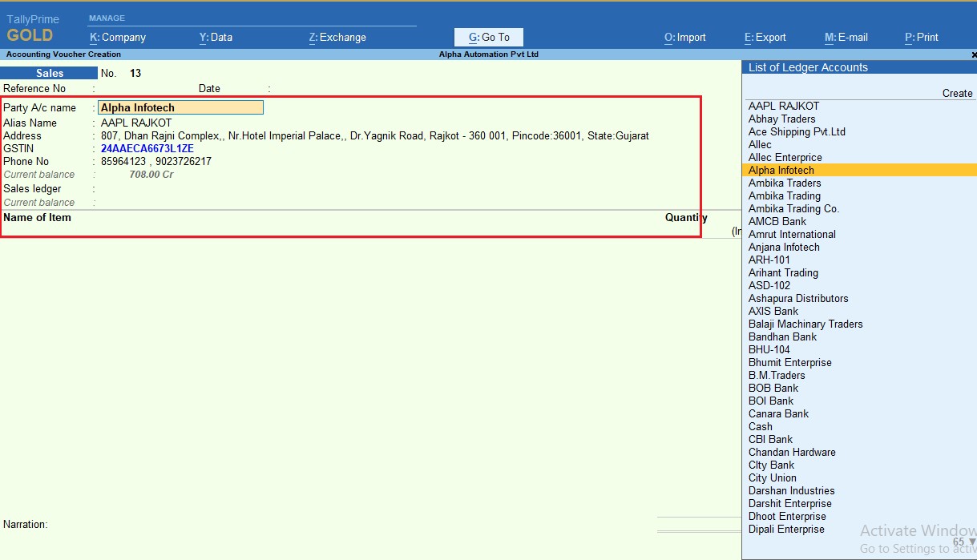Select the highlighted Alpha Infotech ledger
This screenshot has height=560, width=977.
tap(781, 170)
